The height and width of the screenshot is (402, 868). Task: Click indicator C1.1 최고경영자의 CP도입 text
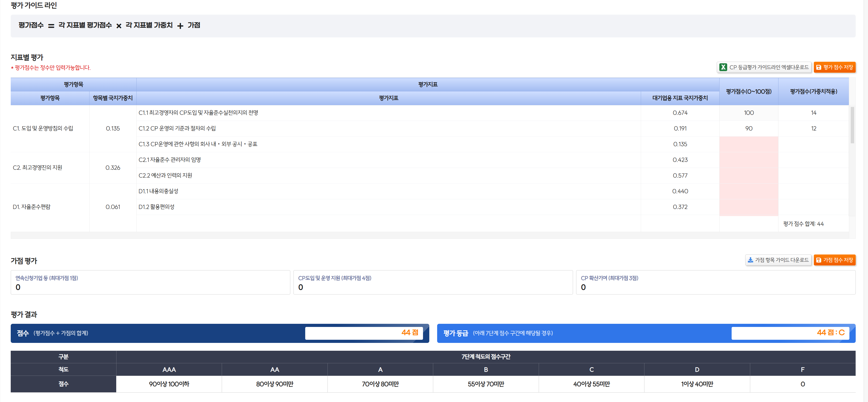[x=198, y=113]
